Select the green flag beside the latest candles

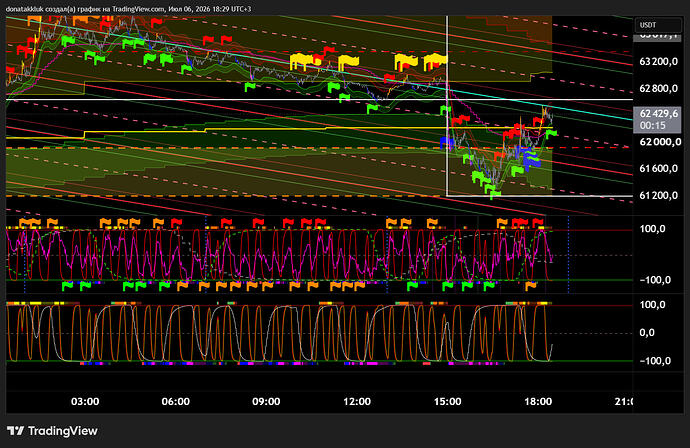coord(551,133)
